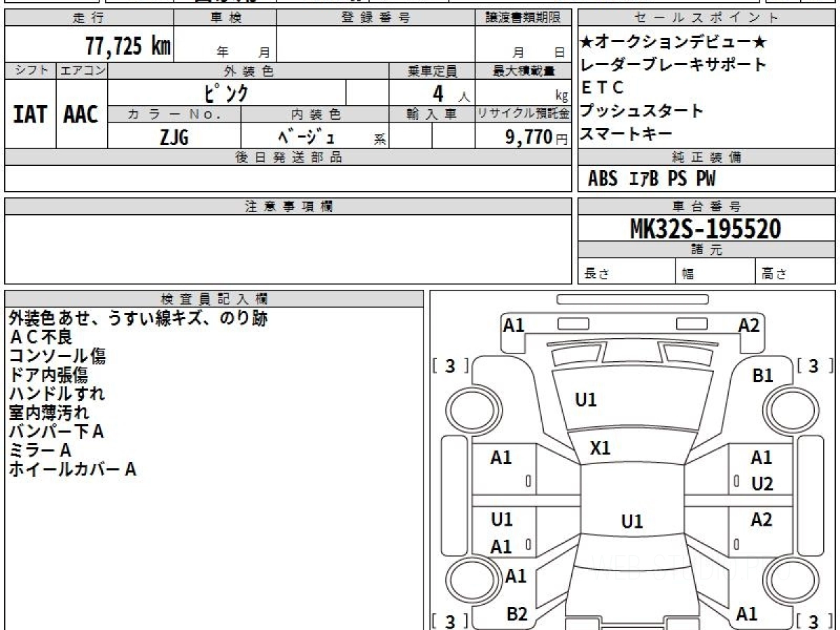Click the エアコン header cell
Screen dimensions: 840x630
click(82, 71)
